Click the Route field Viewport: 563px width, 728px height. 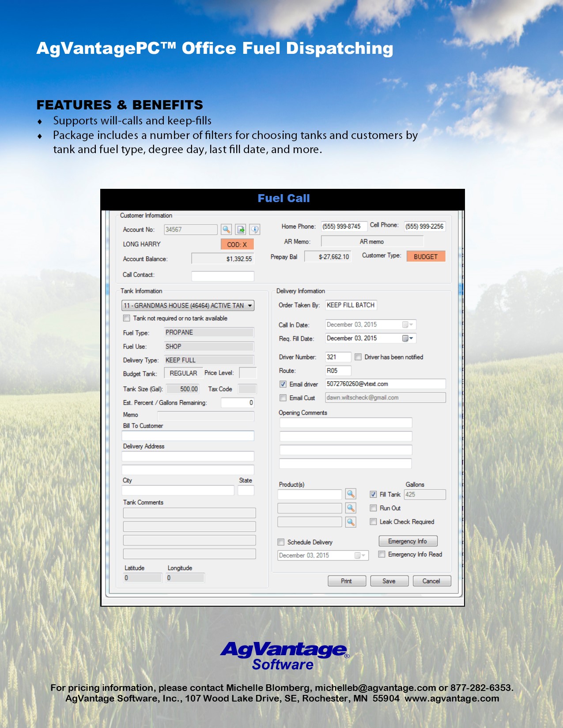click(x=338, y=371)
